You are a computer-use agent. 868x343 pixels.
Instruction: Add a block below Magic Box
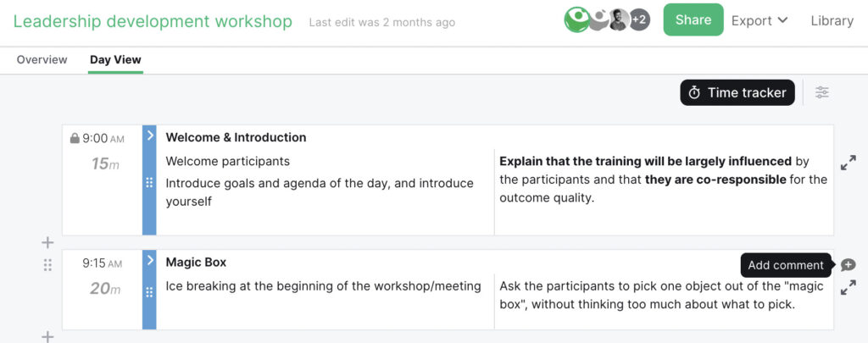pos(47,336)
